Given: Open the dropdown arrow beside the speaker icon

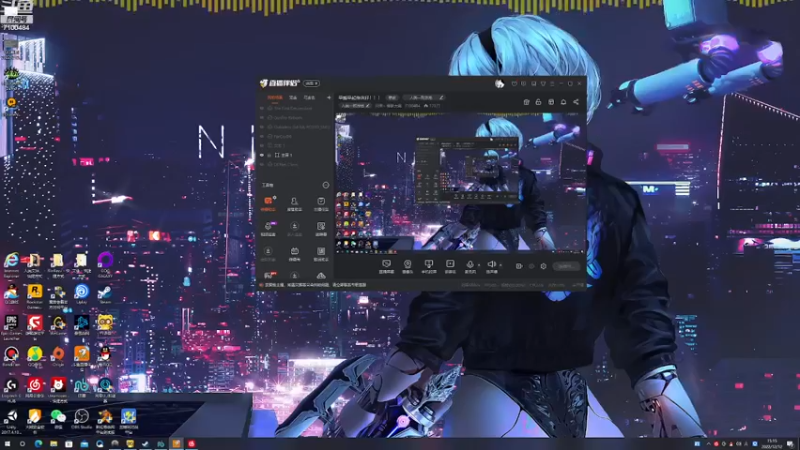Looking at the screenshot, I should tap(500, 265).
